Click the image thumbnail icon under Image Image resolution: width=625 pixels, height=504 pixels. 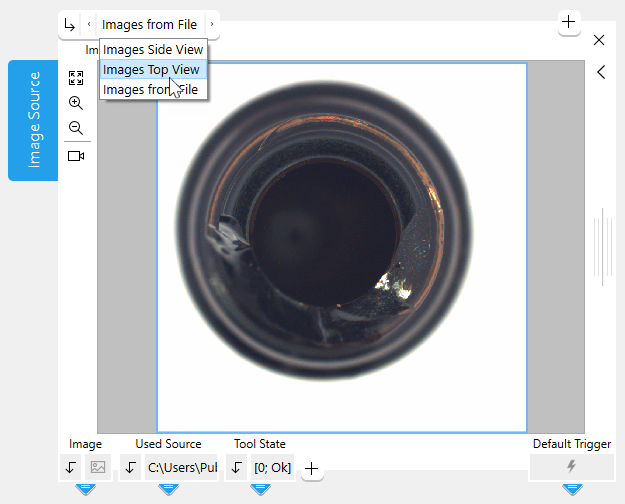click(99, 467)
